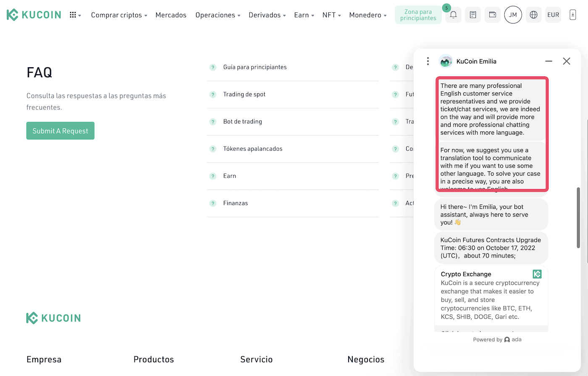Click Empresa footer heading
Image resolution: width=588 pixels, height=376 pixels.
click(x=44, y=360)
